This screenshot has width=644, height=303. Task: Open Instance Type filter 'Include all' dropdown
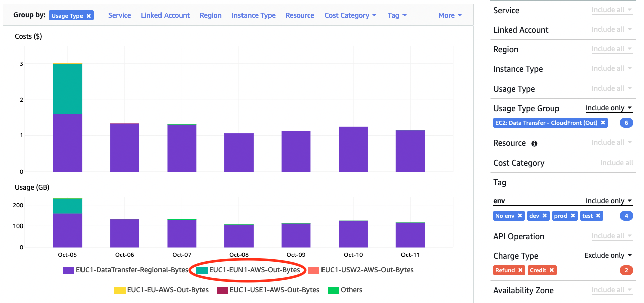pos(612,68)
